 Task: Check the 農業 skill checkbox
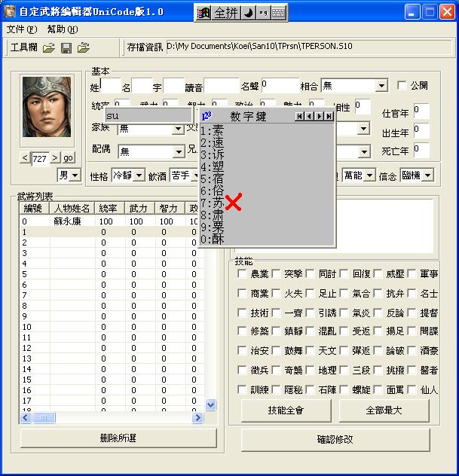pos(242,273)
